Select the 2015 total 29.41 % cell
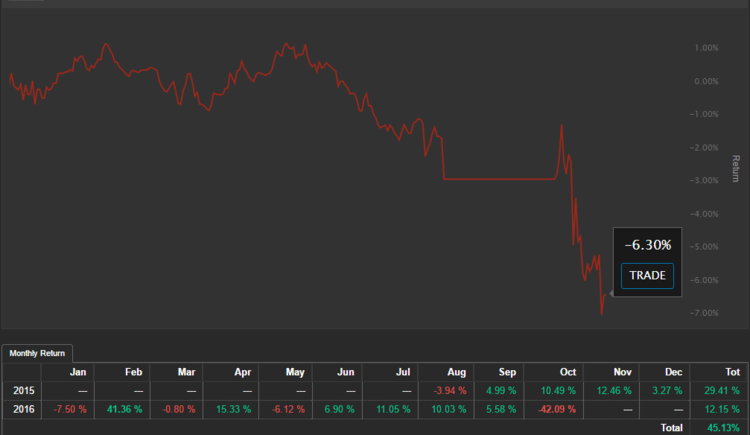Screen dimensions: 750x435 (719, 391)
